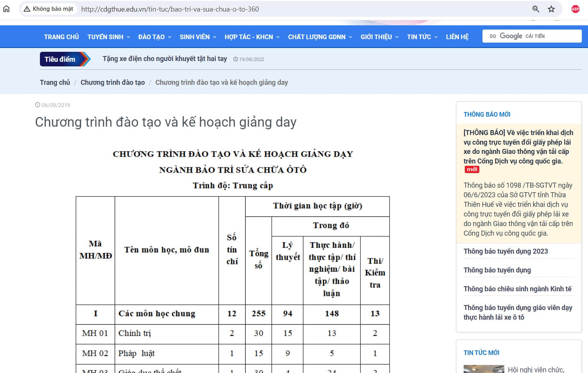Click the browser home icon

pyautogui.click(x=7, y=9)
